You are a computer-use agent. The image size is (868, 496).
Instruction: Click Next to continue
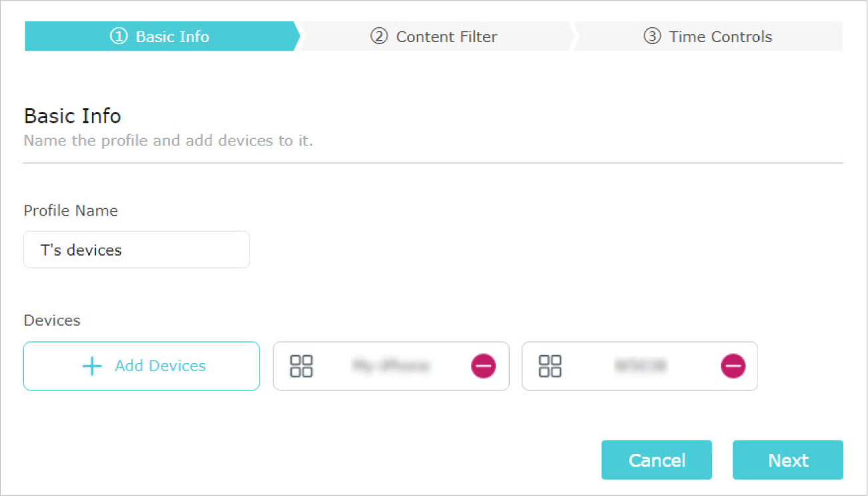(x=788, y=460)
